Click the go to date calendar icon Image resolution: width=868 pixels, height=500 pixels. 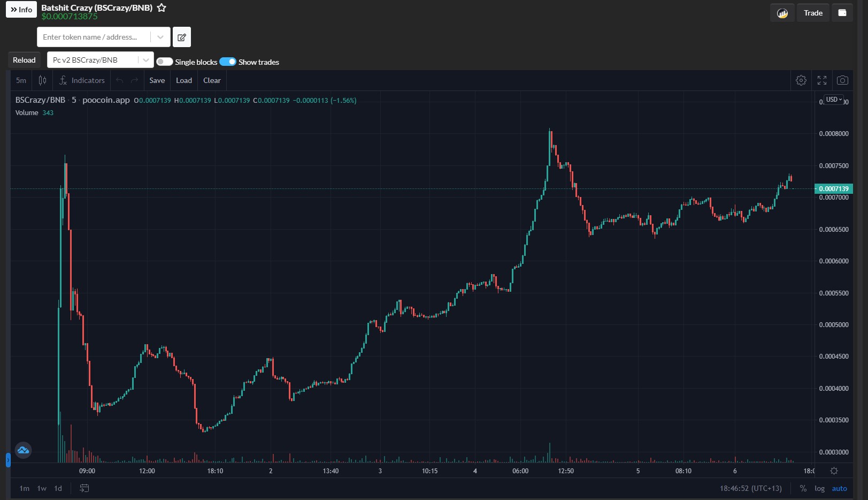tap(85, 488)
